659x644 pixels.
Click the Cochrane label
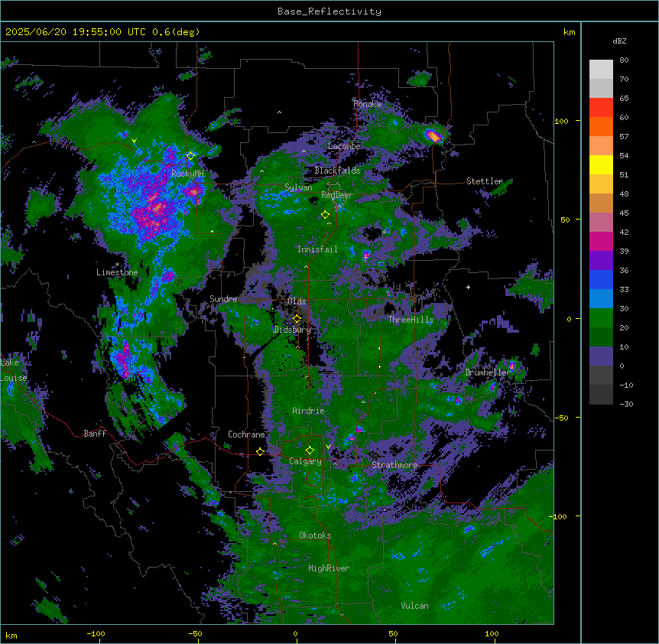[x=246, y=434]
